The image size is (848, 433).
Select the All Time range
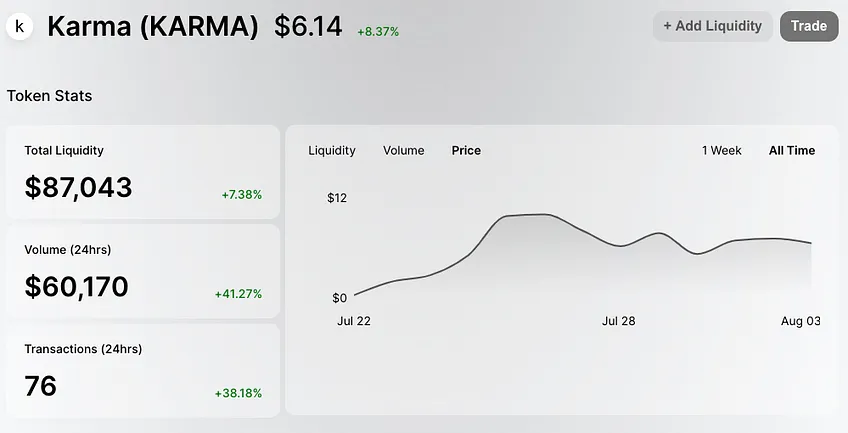[792, 151]
